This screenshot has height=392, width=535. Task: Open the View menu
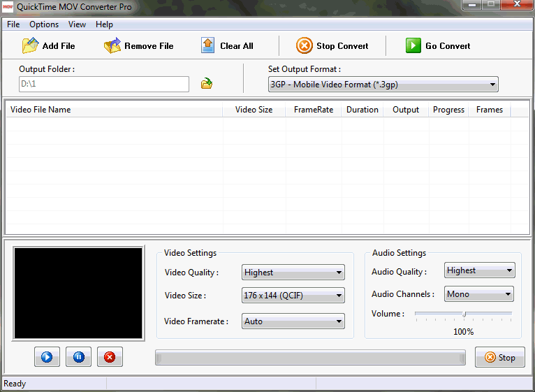(x=77, y=24)
